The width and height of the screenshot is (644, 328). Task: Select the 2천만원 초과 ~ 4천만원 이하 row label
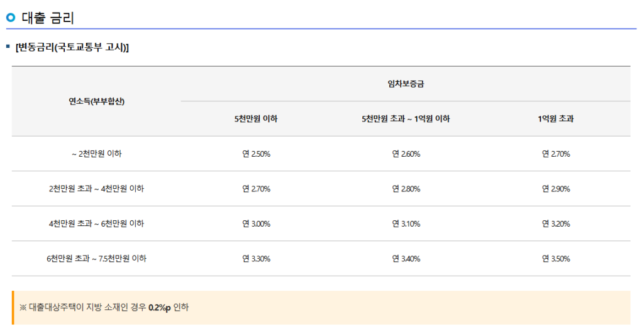click(x=96, y=189)
